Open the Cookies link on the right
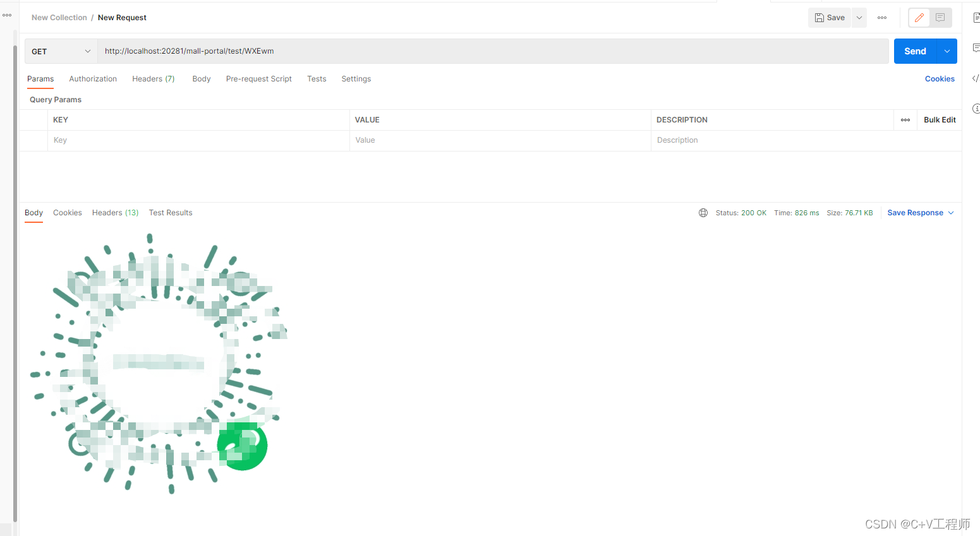Screen dimensions: 980x536 tap(940, 79)
